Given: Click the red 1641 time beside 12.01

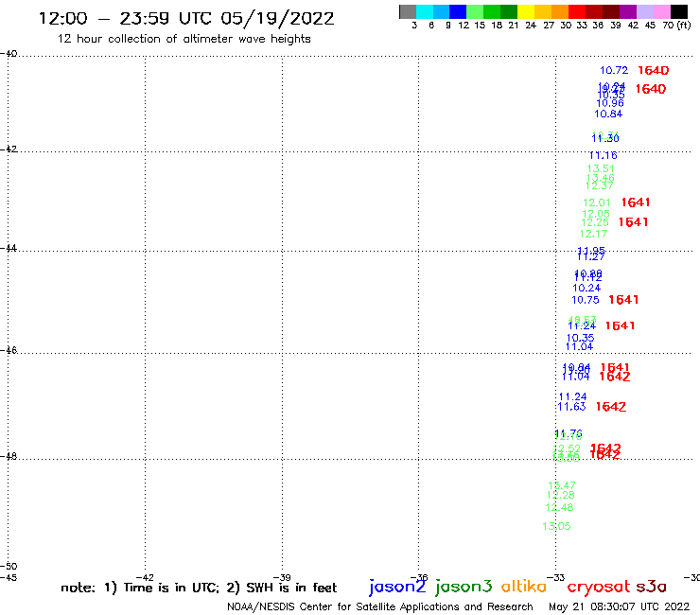Looking at the screenshot, I should 636,202.
